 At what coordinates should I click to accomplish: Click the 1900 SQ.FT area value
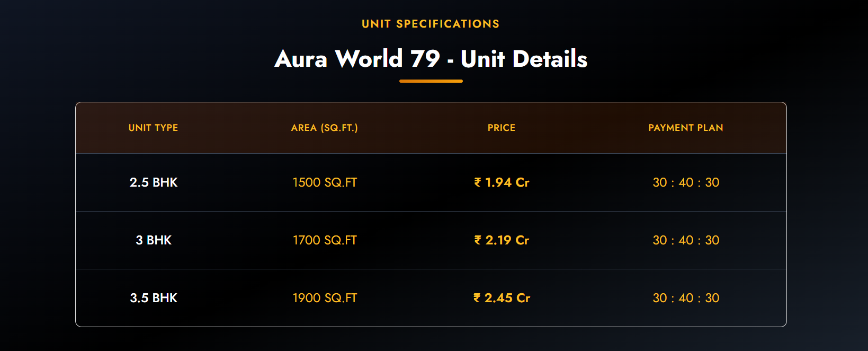(x=325, y=298)
